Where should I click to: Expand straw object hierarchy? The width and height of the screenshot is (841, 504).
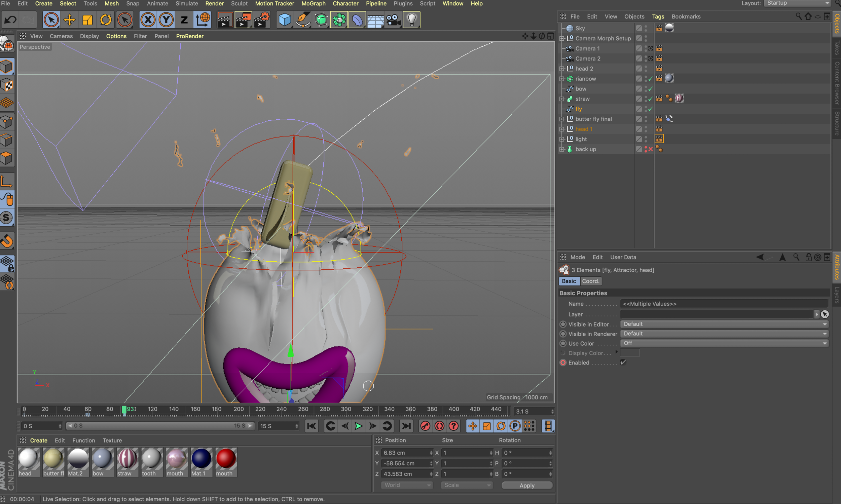[x=562, y=99]
